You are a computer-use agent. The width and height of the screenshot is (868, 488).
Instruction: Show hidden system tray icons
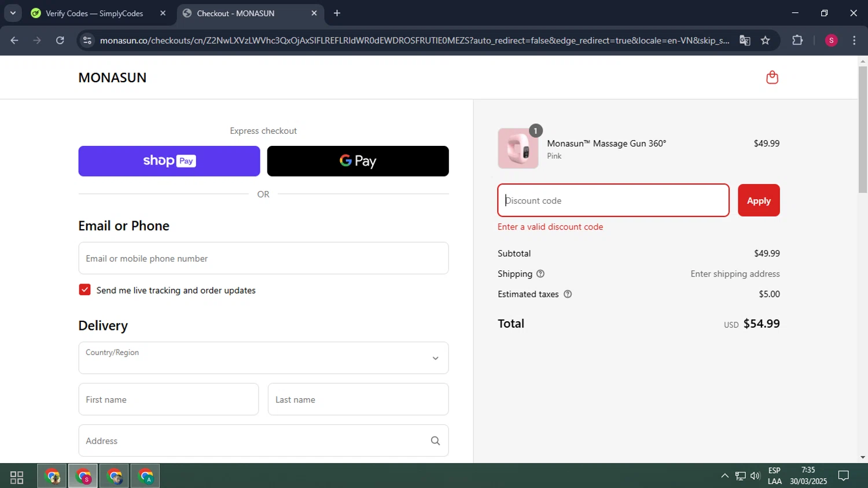point(724,476)
